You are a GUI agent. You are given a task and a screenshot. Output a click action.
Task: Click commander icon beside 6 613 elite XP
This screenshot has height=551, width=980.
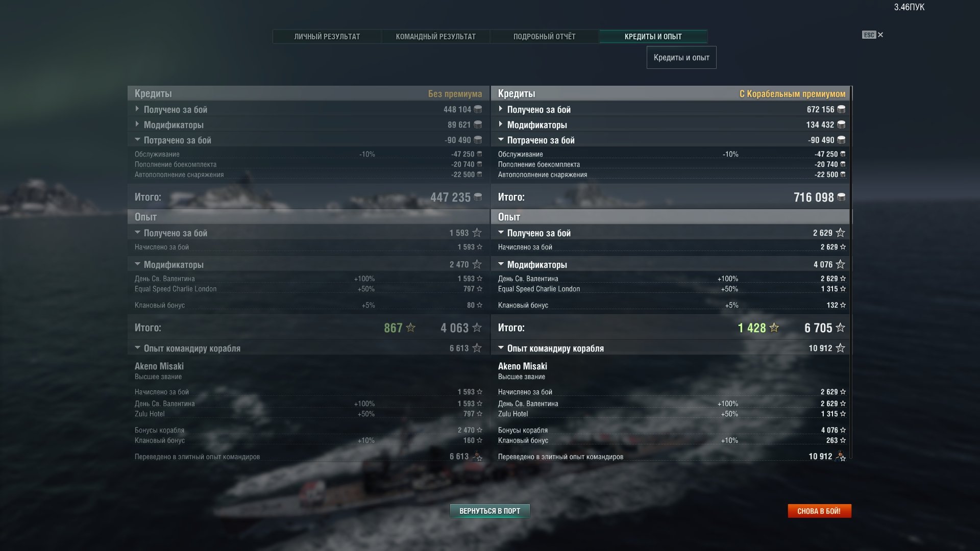(477, 457)
